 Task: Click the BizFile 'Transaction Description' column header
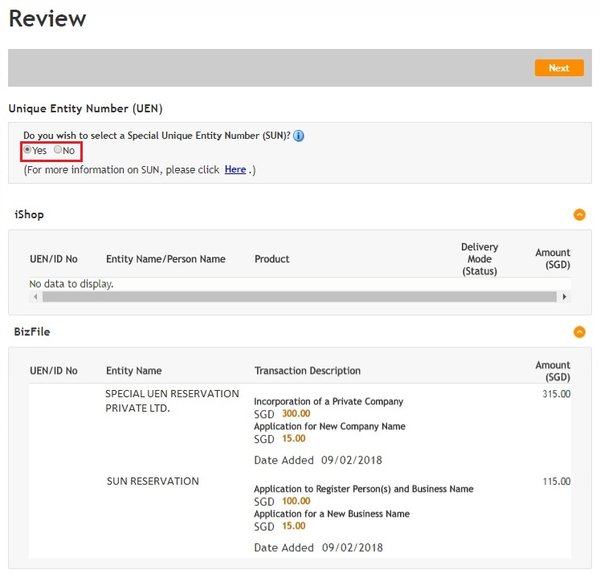307,371
